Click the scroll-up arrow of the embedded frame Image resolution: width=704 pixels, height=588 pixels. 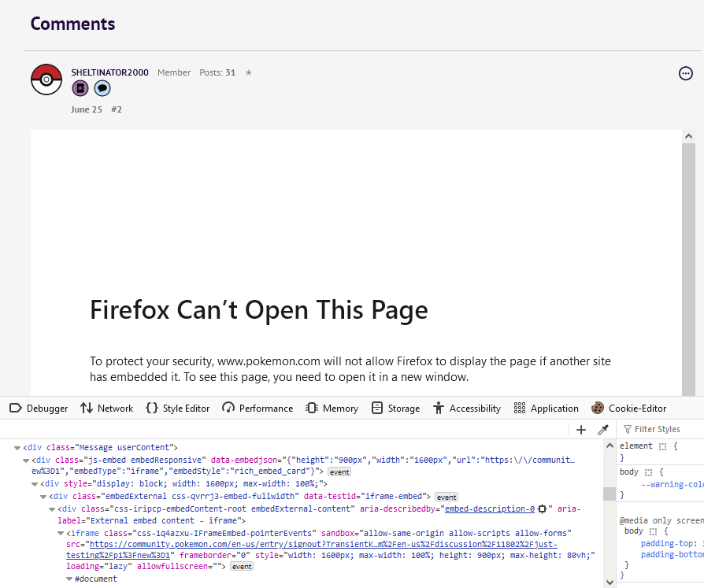click(688, 136)
